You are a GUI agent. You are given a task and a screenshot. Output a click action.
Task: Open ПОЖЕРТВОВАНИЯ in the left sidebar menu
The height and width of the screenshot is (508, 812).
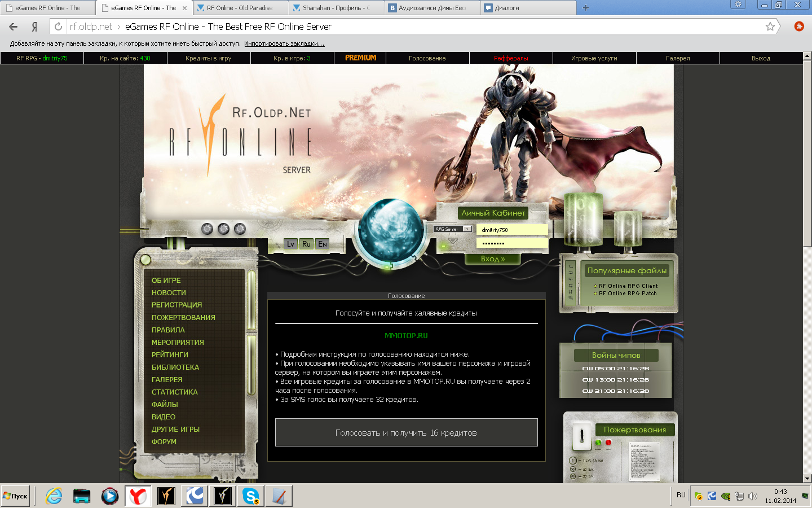pos(183,318)
